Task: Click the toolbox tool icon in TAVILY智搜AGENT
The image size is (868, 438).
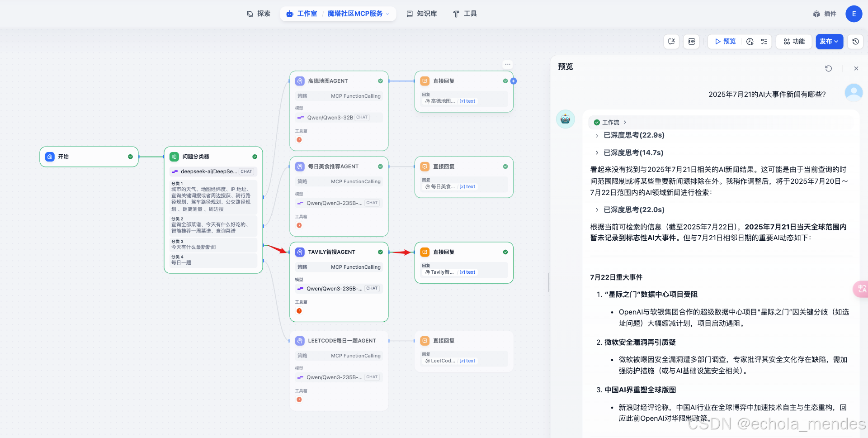Action: (x=299, y=311)
